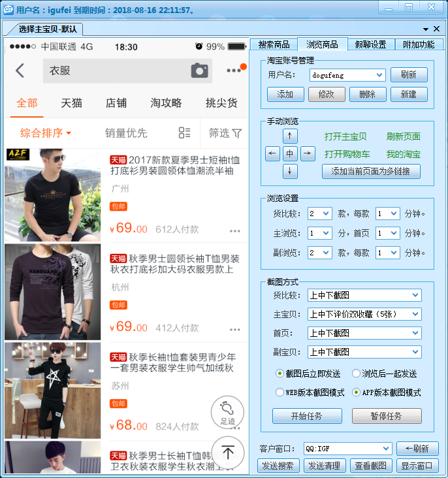Click the right arrow browse button

pyautogui.click(x=308, y=153)
